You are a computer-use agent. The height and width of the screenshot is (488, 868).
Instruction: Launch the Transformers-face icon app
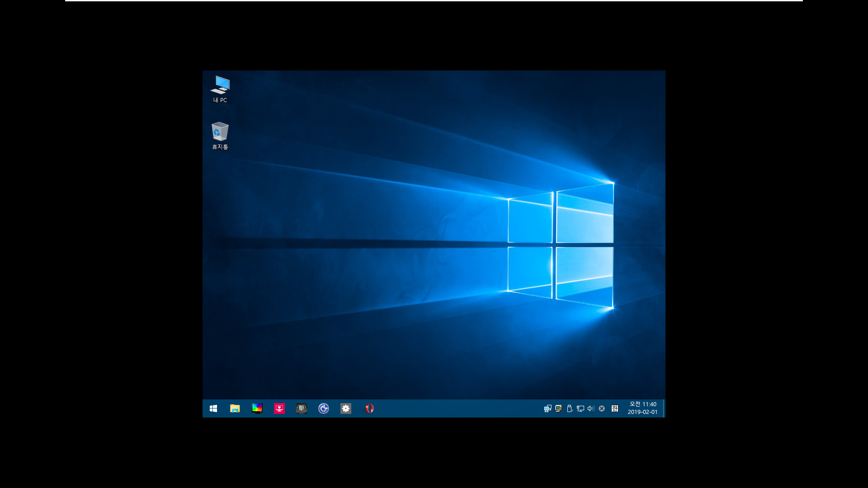(x=302, y=408)
